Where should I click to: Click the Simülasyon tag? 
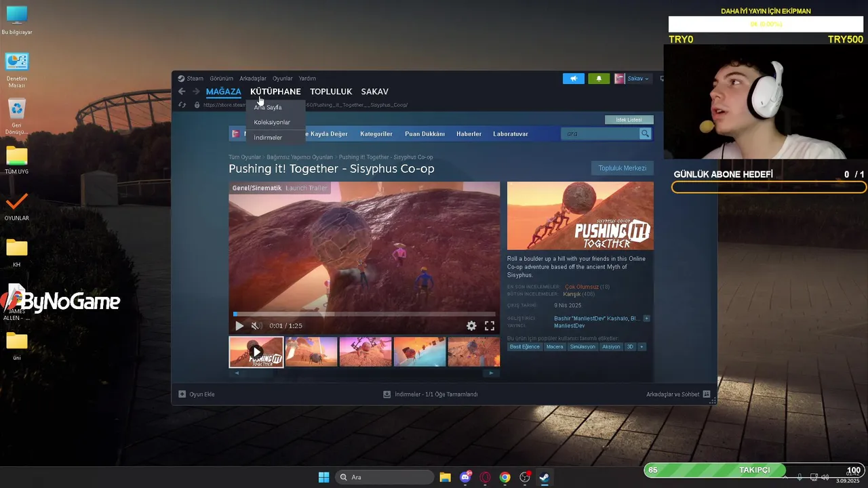tap(583, 347)
